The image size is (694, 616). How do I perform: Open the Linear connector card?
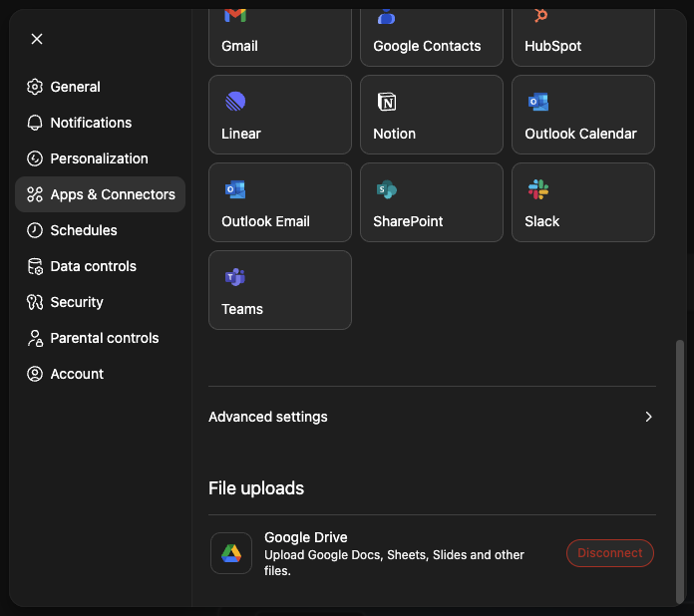point(280,115)
